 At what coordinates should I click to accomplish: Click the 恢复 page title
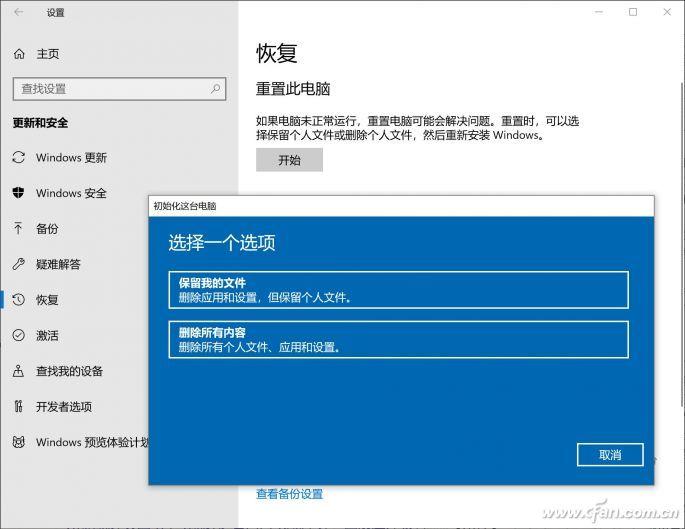click(x=277, y=53)
